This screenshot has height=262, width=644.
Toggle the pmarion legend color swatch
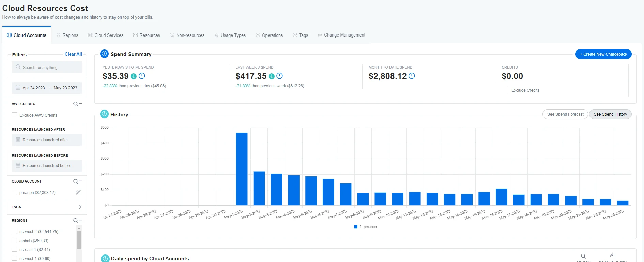coord(356,227)
